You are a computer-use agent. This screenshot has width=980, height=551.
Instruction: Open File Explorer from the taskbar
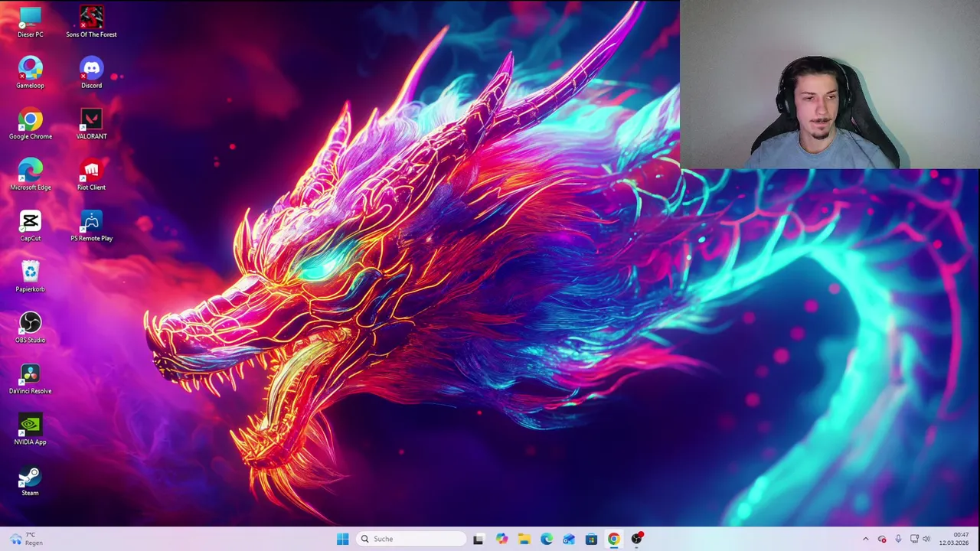[524, 539]
